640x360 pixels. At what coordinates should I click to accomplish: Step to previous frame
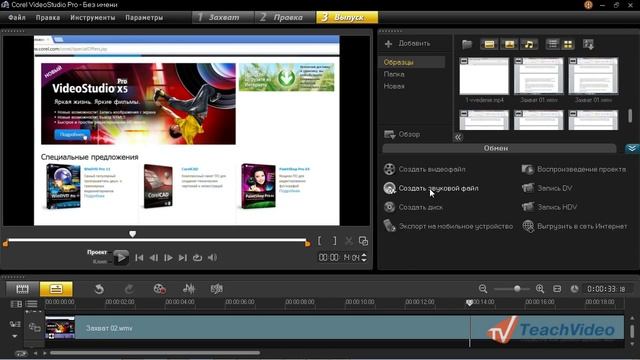tap(153, 258)
